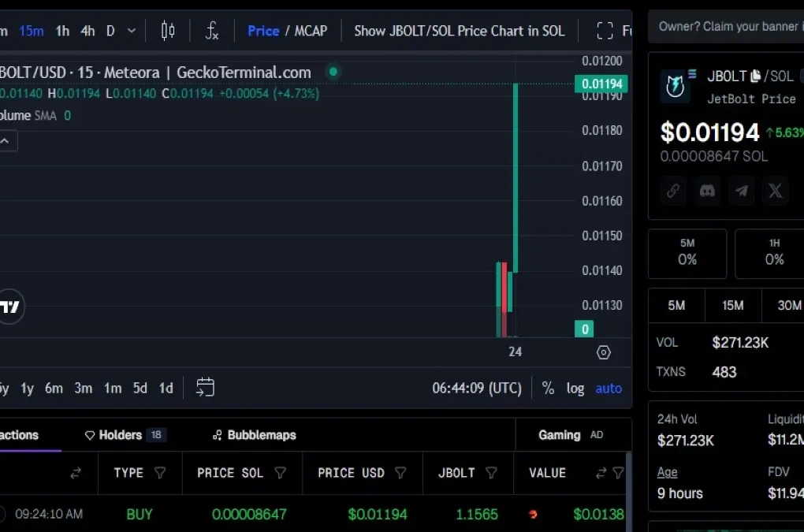
Task: Select the 5M stats tab
Action: click(676, 306)
